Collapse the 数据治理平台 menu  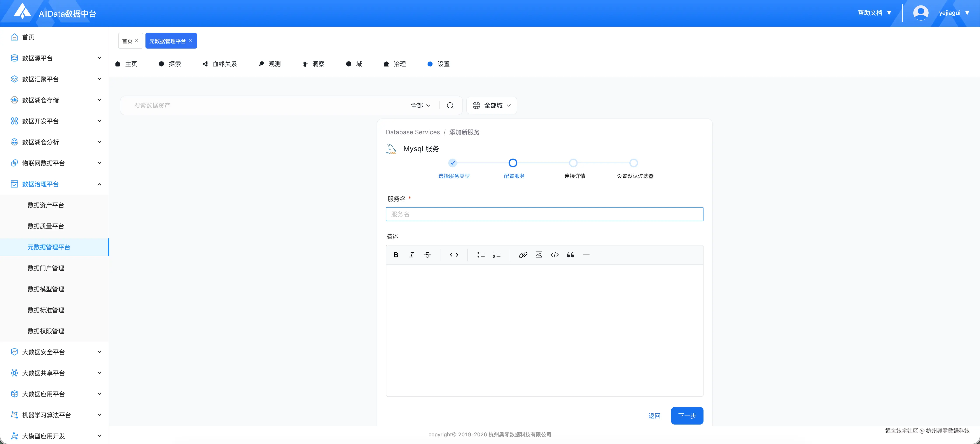click(x=99, y=184)
